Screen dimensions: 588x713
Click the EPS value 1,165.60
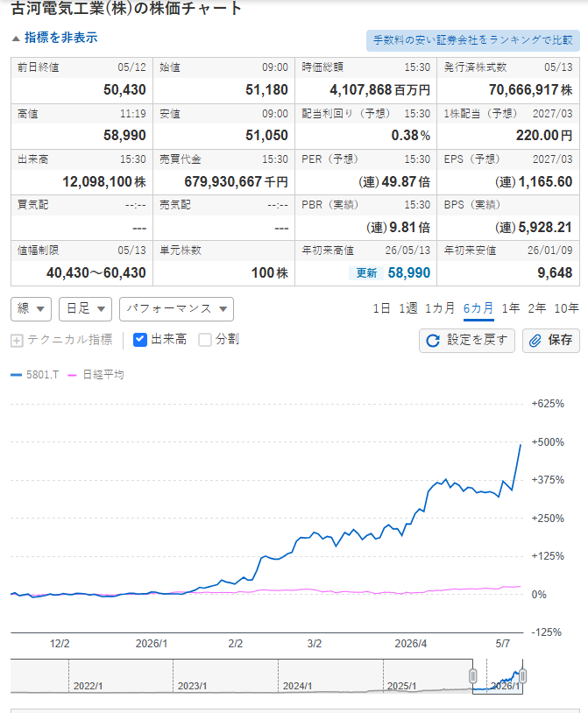pyautogui.click(x=534, y=182)
